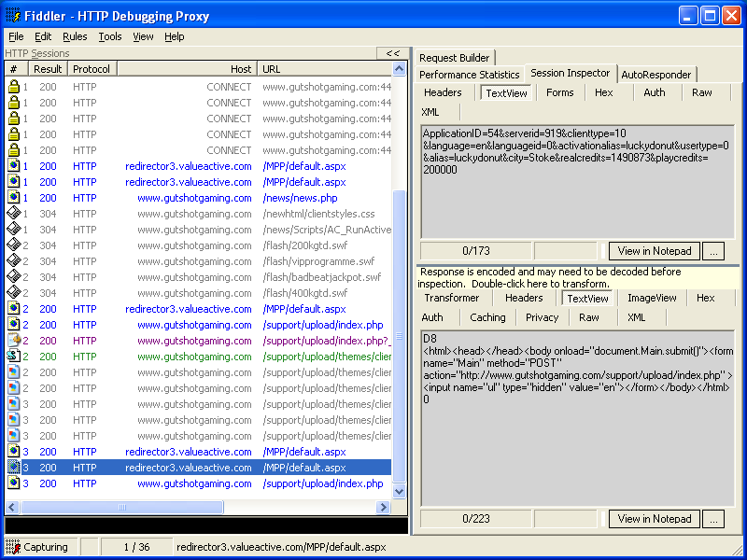Click inside the response body containing the HTML form

tap(578, 418)
